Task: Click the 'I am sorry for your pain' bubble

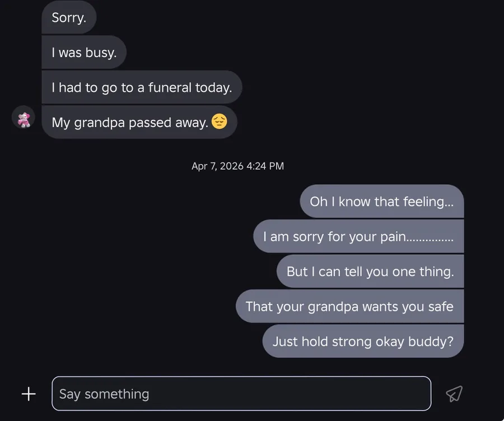Action: tap(358, 236)
